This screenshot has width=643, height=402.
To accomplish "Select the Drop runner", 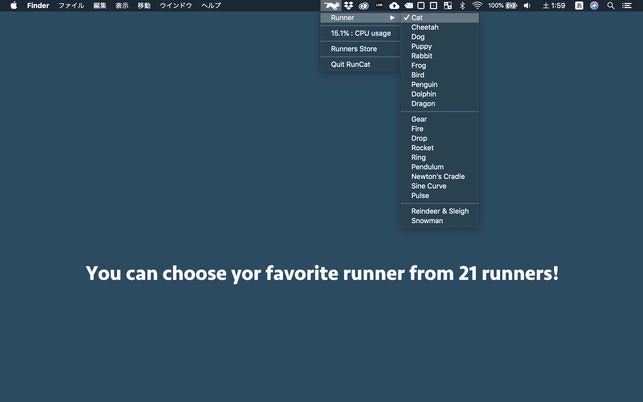I will [x=440, y=138].
